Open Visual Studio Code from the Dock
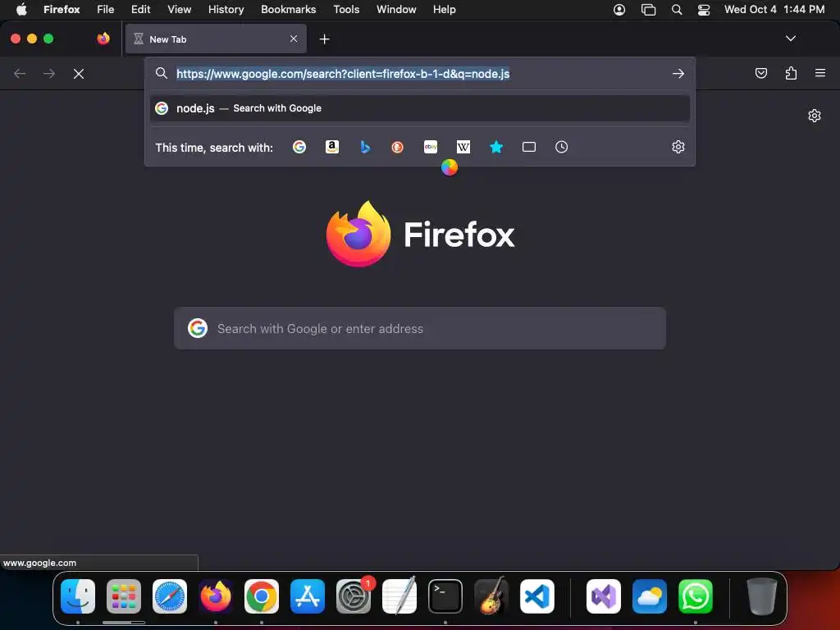The height and width of the screenshot is (630, 840). (x=536, y=596)
